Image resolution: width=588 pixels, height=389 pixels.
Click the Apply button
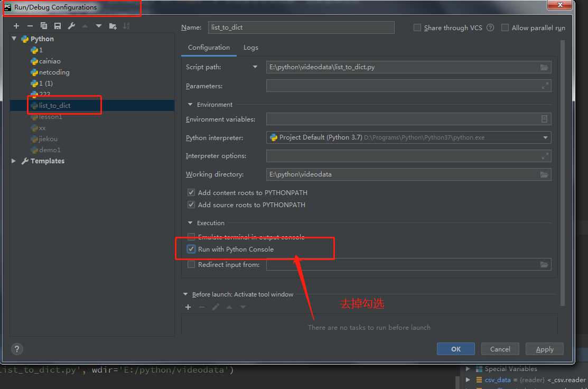click(545, 349)
